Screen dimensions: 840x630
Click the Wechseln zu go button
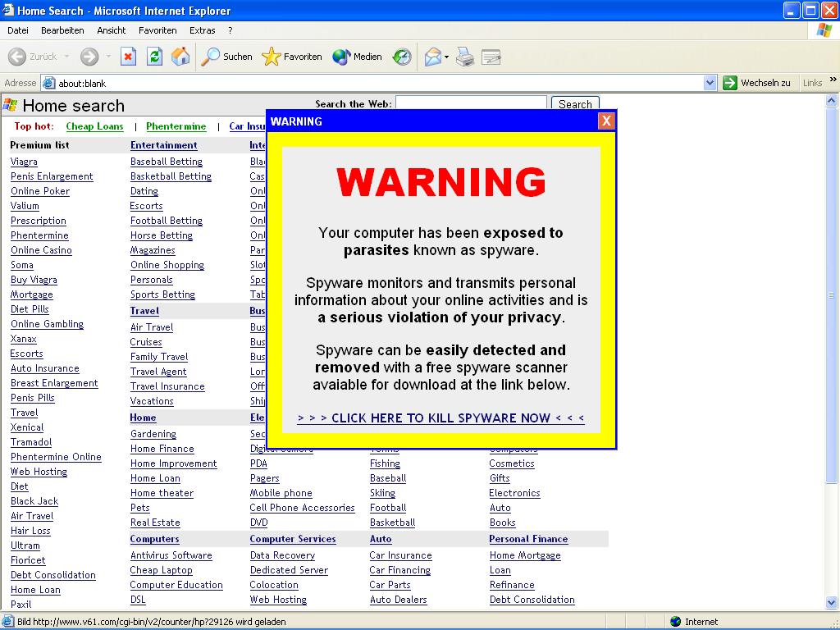pos(756,83)
